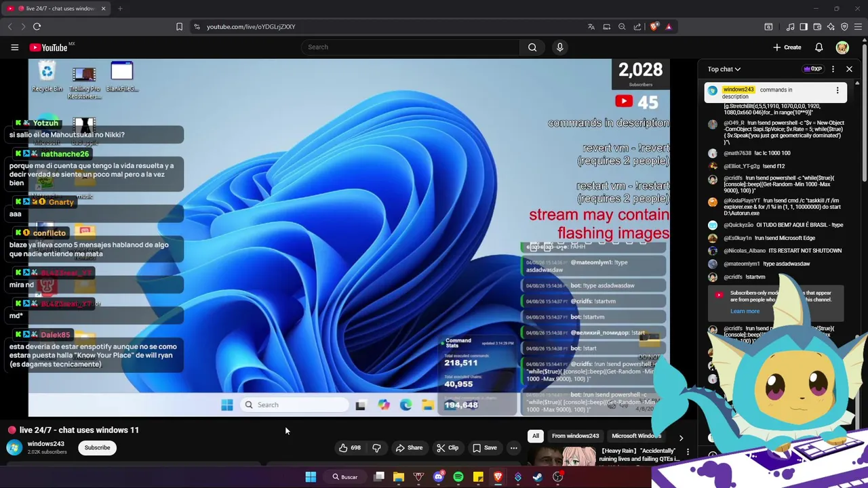868x488 pixels.
Task: Open Task View on the taskbar
Action: 379,477
